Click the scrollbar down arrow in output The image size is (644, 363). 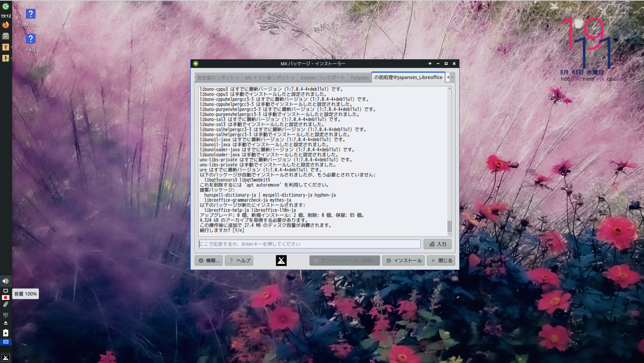pyautogui.click(x=449, y=235)
